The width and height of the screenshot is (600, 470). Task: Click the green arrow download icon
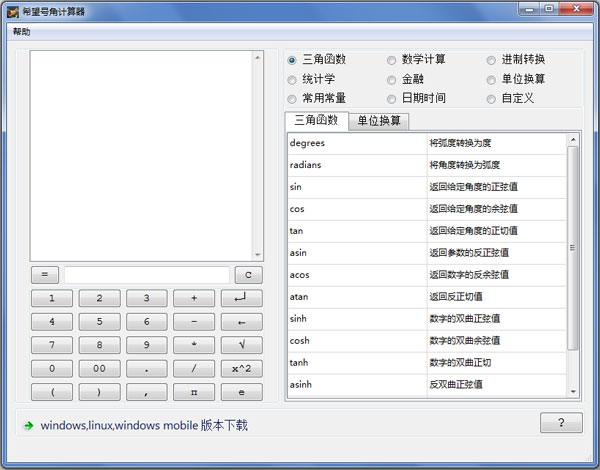click(x=28, y=425)
